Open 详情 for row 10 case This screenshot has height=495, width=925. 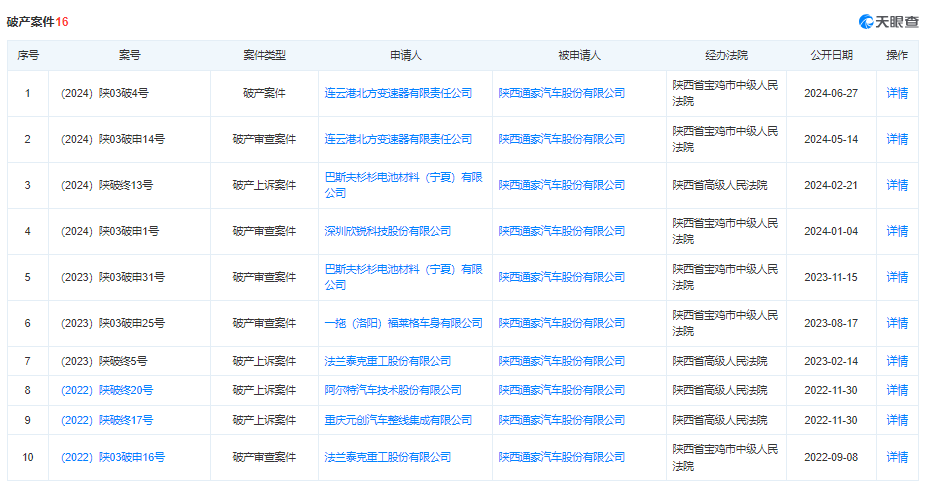pyautogui.click(x=897, y=457)
